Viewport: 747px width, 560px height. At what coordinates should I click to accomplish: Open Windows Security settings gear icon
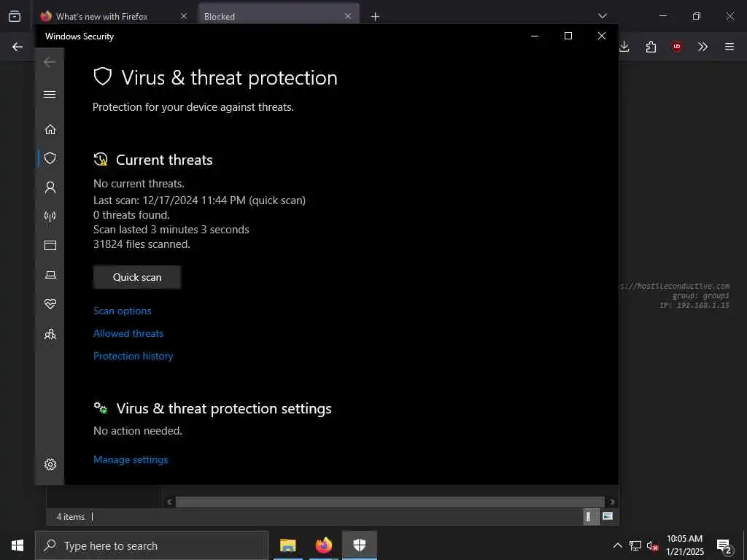50,464
